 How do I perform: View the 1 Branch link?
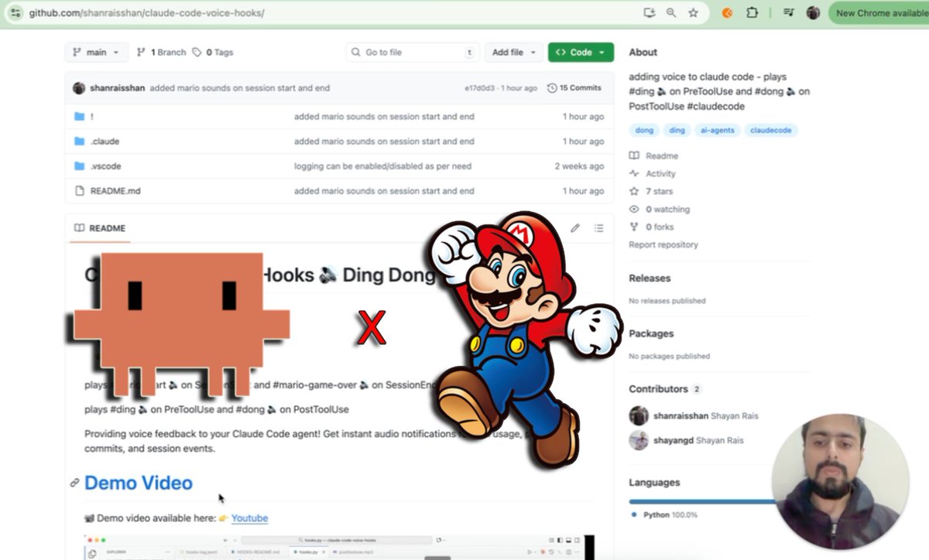pyautogui.click(x=161, y=52)
